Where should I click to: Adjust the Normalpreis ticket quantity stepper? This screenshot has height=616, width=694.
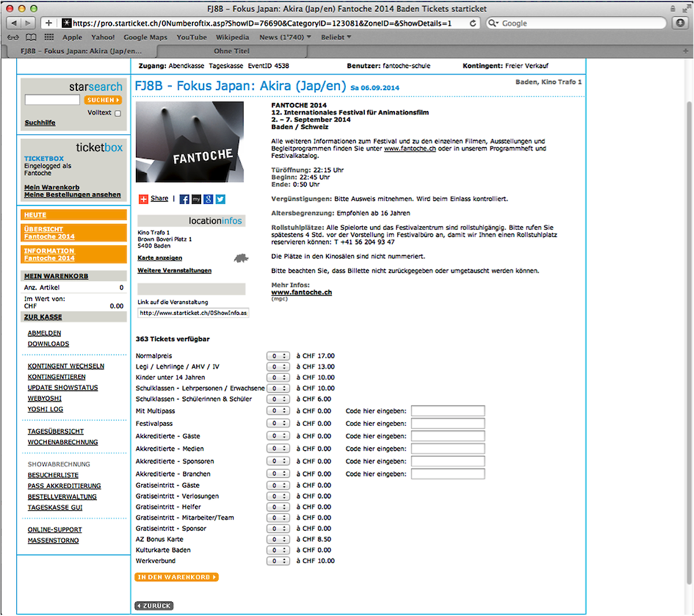[x=278, y=356]
